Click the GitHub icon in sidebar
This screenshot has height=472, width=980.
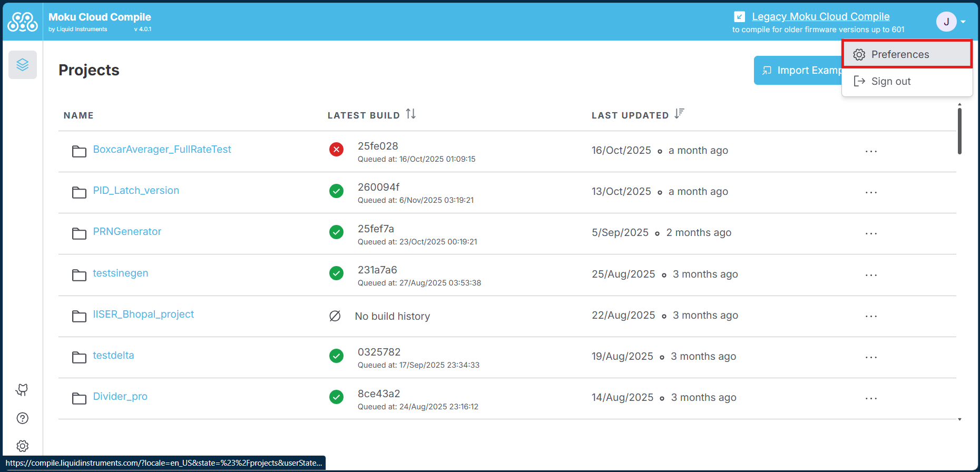pos(22,390)
